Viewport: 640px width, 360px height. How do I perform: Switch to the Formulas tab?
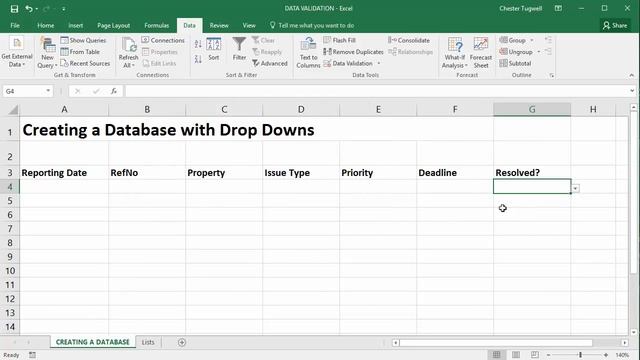156,25
